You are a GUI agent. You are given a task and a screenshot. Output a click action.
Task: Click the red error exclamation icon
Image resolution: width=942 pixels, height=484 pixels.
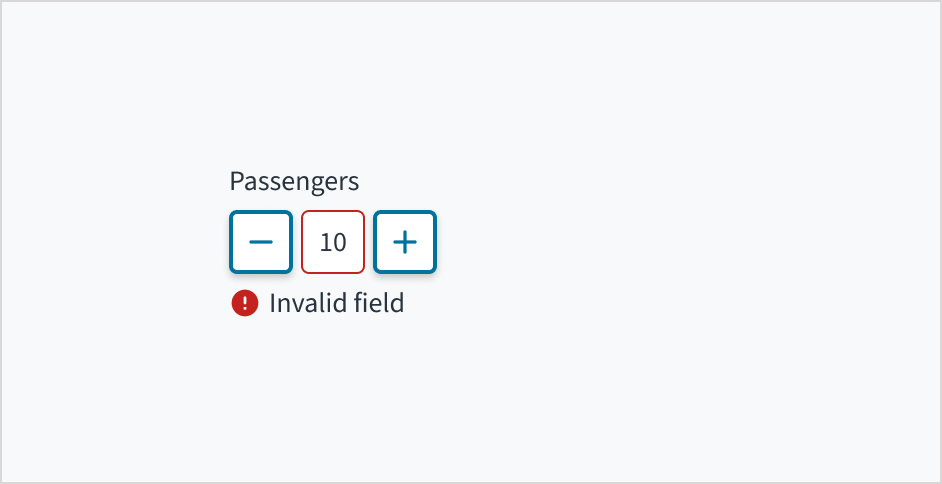pos(245,303)
